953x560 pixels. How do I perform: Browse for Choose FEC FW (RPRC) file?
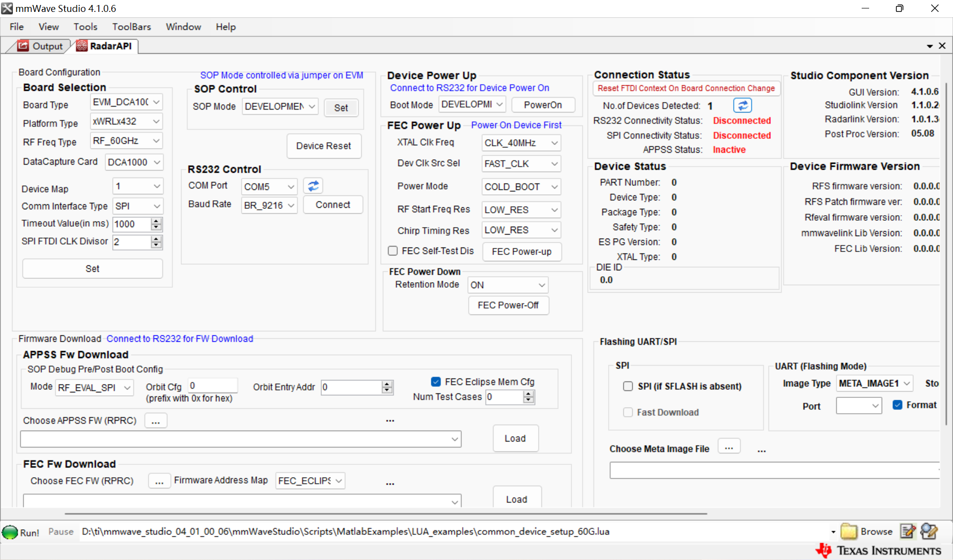[159, 481]
